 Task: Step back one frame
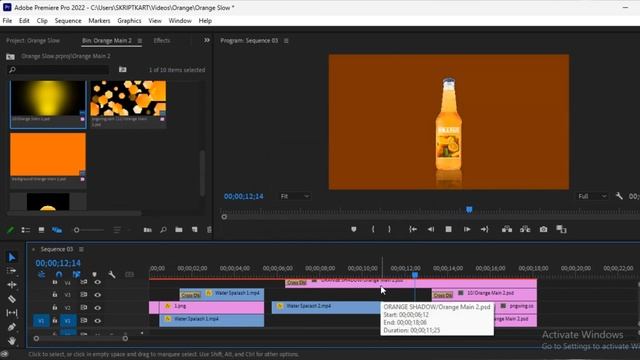pyautogui.click(x=431, y=229)
